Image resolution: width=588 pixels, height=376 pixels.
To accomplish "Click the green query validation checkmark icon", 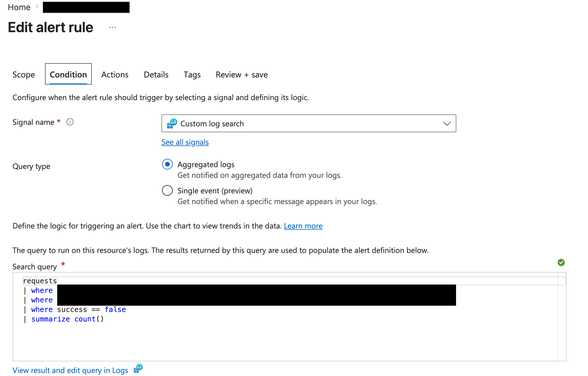I will (x=561, y=262).
